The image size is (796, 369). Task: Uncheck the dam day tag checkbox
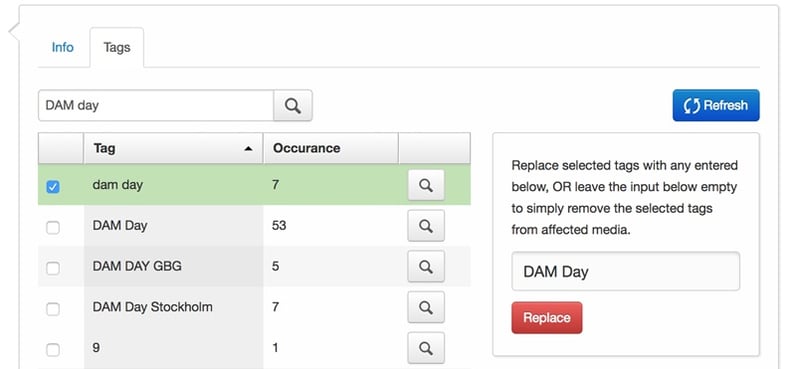tap(53, 187)
